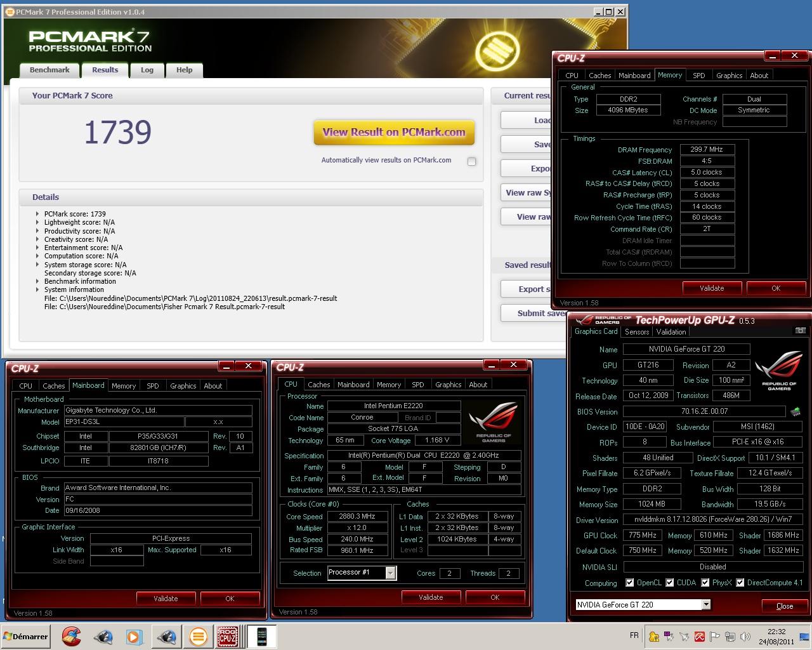
Task: Click View Result on PCMark.com button
Action: 394,133
